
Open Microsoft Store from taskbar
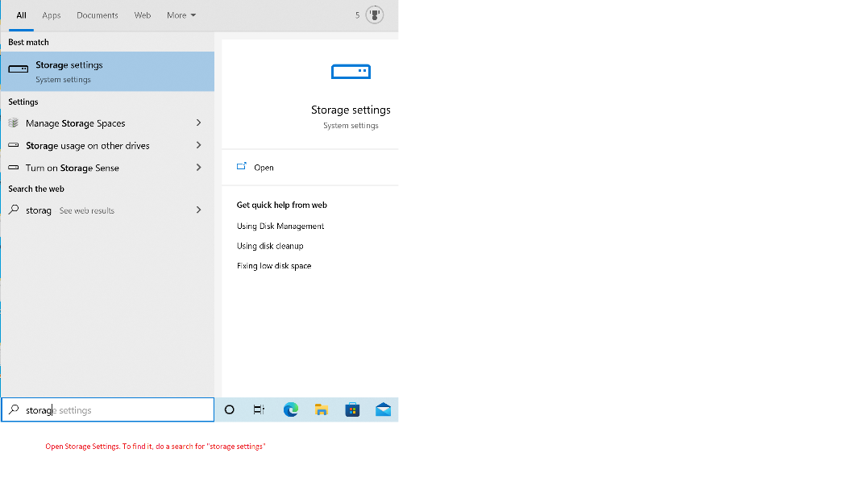pos(352,410)
